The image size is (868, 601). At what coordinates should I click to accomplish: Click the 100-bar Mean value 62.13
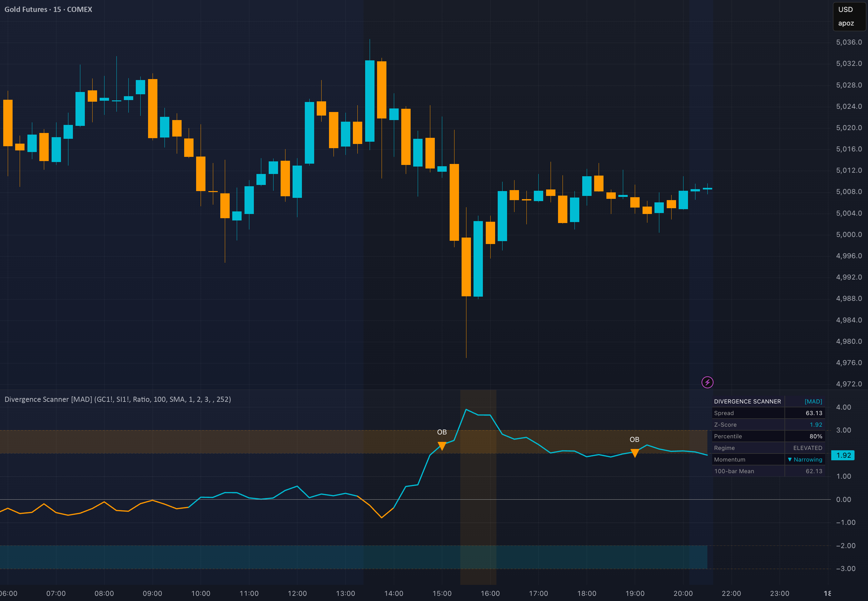click(814, 472)
